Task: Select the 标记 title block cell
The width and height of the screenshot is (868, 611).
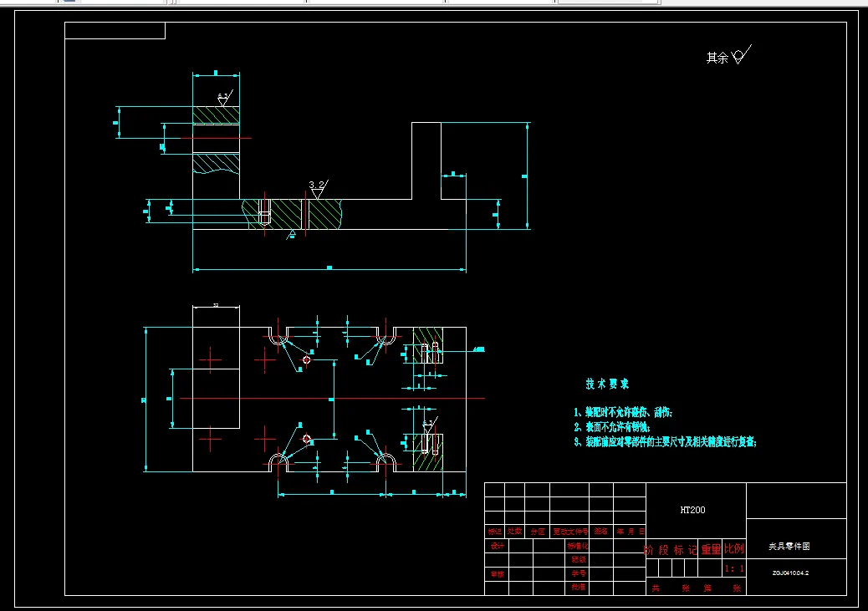Action: click(x=494, y=532)
